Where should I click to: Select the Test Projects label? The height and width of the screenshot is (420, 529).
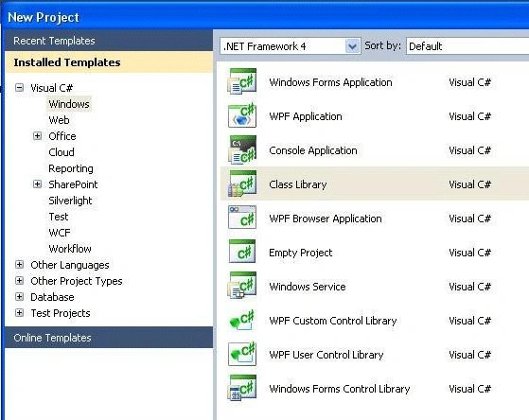(61, 313)
